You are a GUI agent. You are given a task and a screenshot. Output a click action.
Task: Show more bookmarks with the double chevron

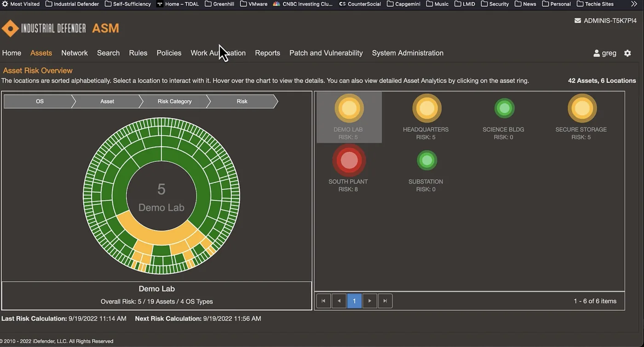click(x=633, y=4)
